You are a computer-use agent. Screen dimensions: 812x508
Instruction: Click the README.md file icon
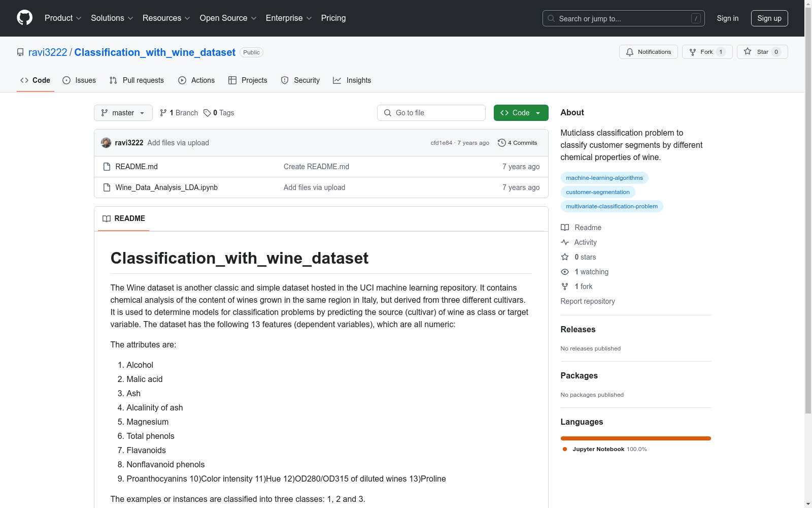pos(107,167)
